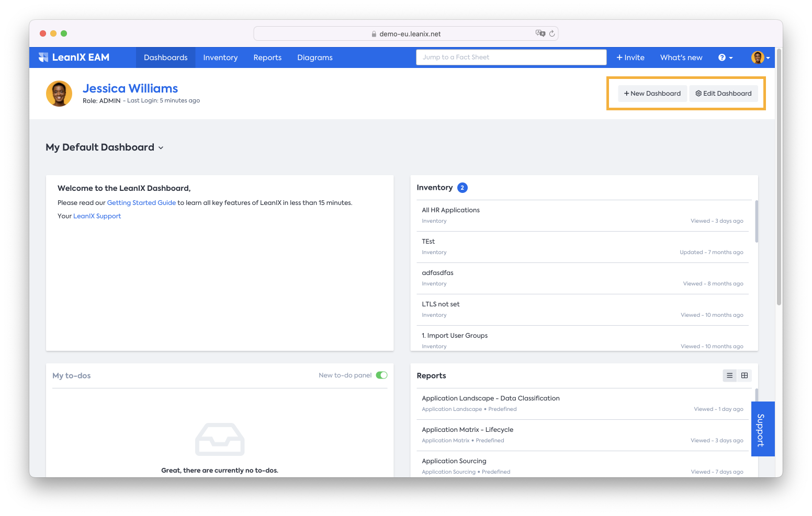Click Edit Dashboard button
This screenshot has height=516, width=812.
point(724,94)
